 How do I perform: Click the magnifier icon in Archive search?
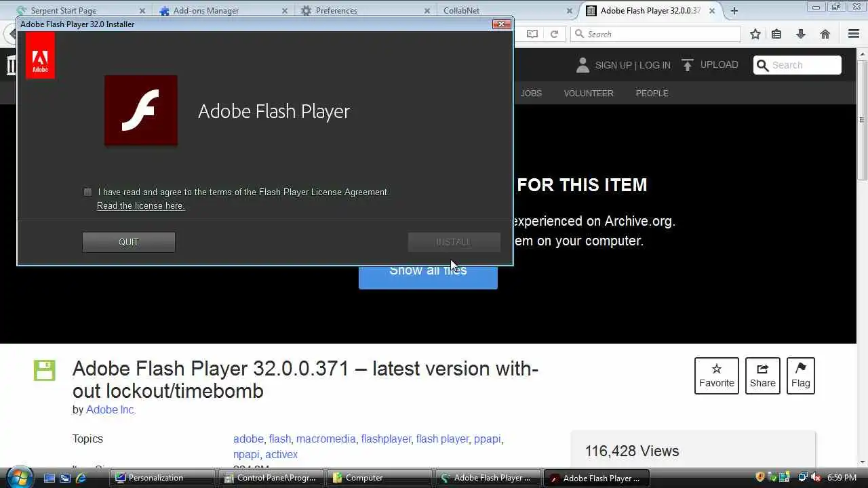(x=762, y=65)
